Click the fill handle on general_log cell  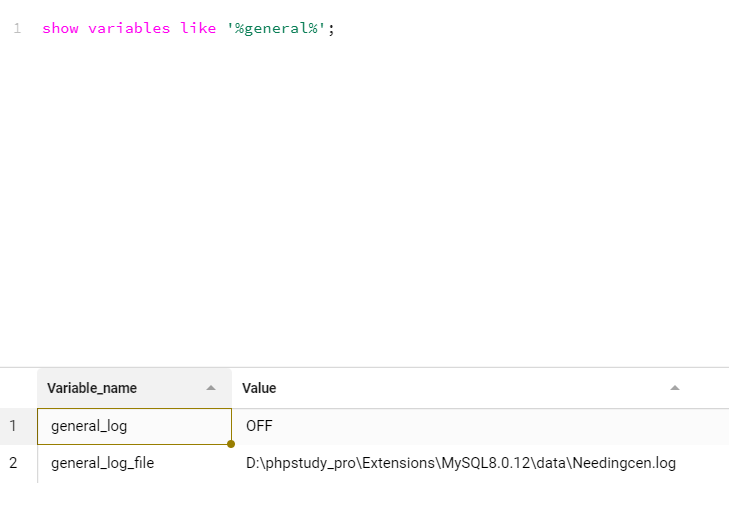(231, 443)
